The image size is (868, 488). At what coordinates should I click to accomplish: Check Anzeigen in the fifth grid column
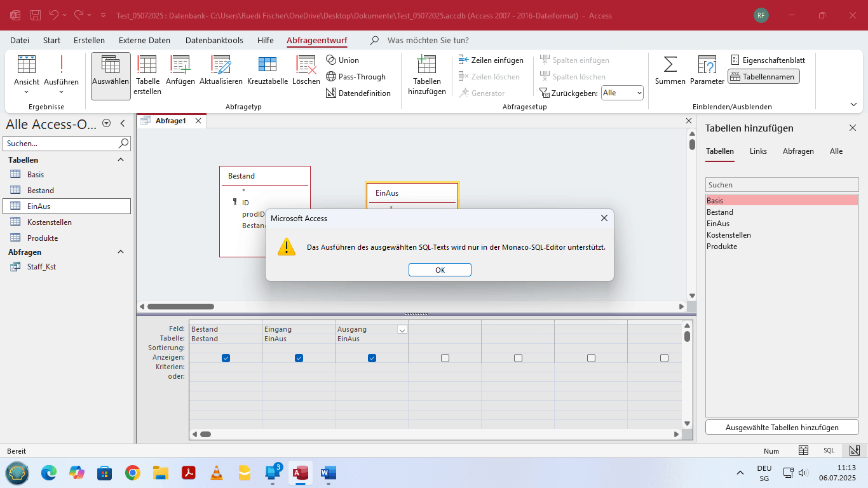tap(518, 358)
